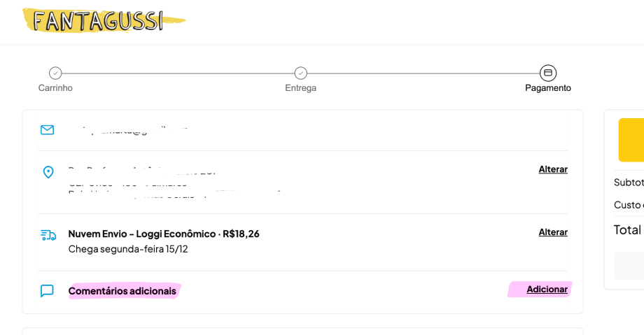644x335 pixels.
Task: Change the delivery address via Alterar
Action: [x=553, y=169]
